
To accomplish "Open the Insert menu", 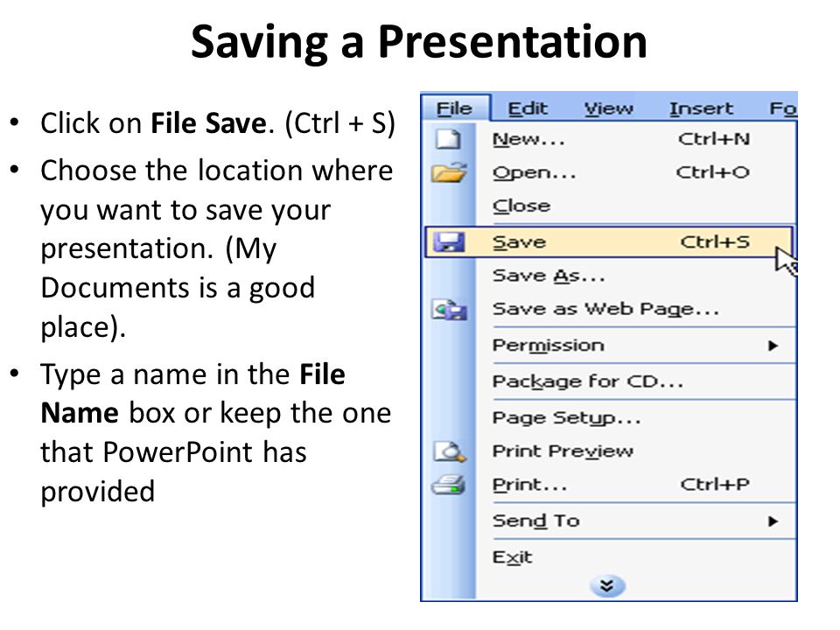I will coord(701,108).
